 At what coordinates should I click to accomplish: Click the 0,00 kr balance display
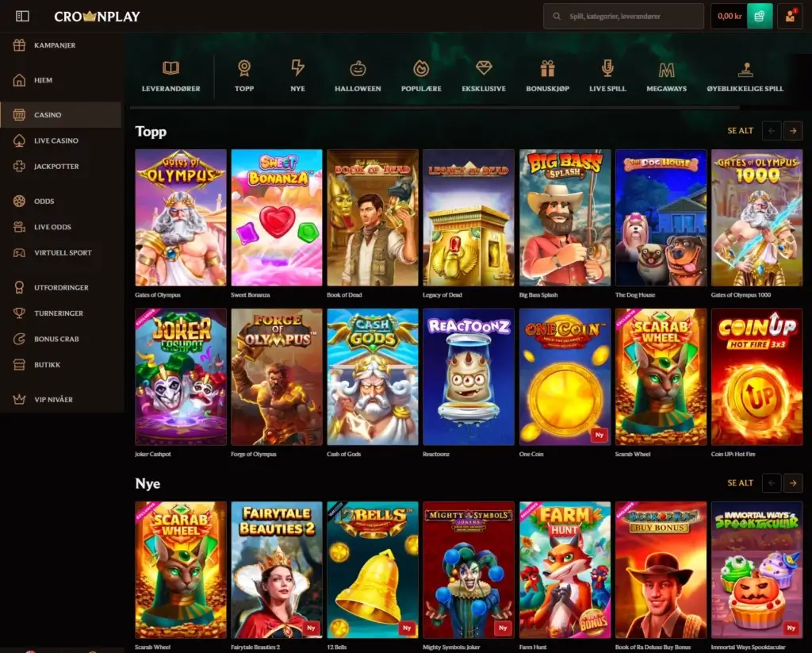pos(730,16)
